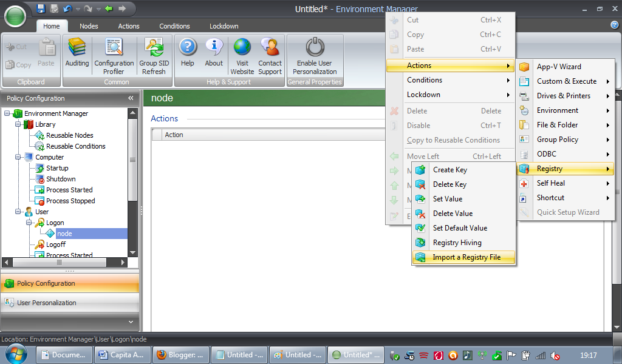Select the Registry submenu entry
Image resolution: width=622 pixels, height=364 pixels.
tap(566, 169)
